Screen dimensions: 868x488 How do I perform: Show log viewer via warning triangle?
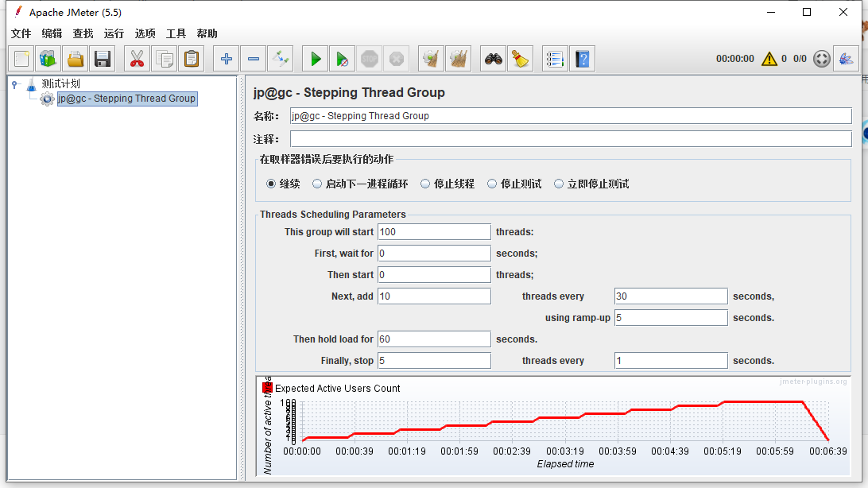pyautogui.click(x=769, y=59)
